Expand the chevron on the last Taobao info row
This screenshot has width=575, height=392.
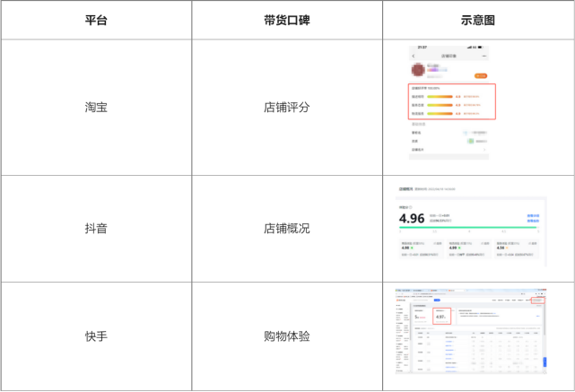[484, 150]
